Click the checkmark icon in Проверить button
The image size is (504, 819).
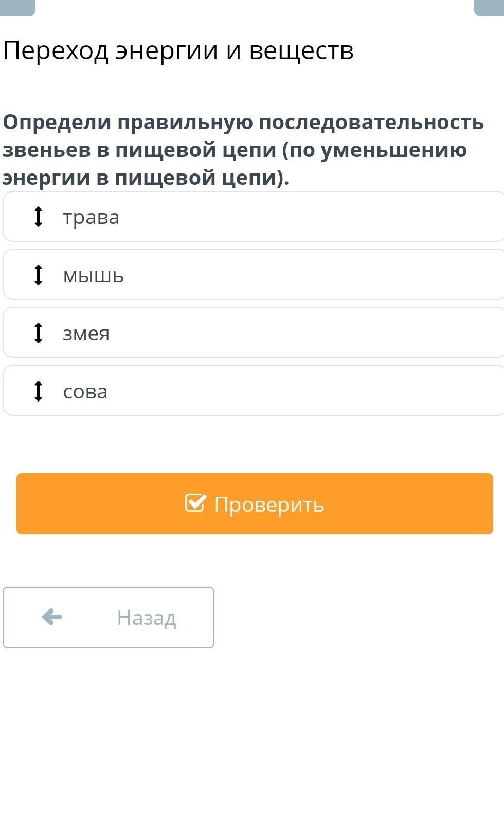tap(195, 503)
